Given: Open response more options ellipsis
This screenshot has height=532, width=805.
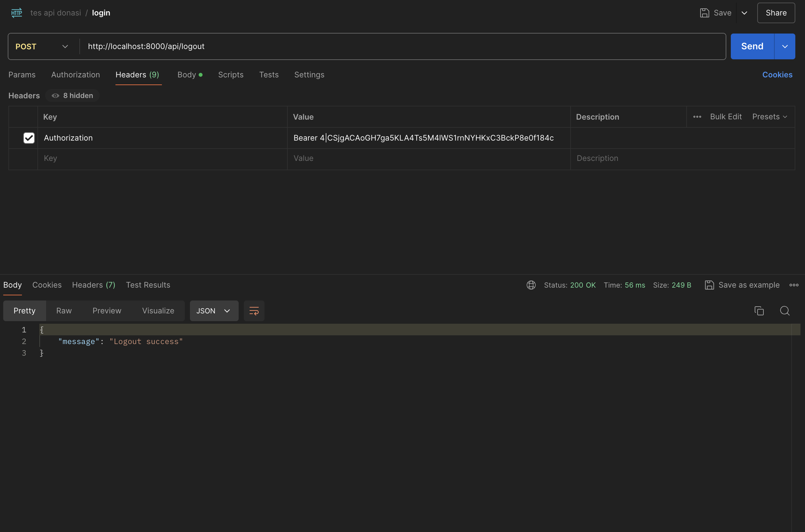Looking at the screenshot, I should [x=794, y=285].
